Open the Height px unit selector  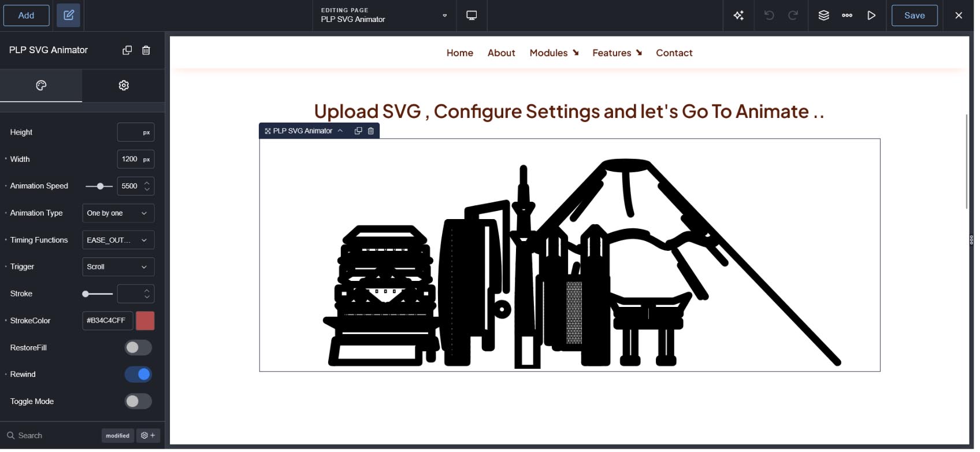(147, 134)
